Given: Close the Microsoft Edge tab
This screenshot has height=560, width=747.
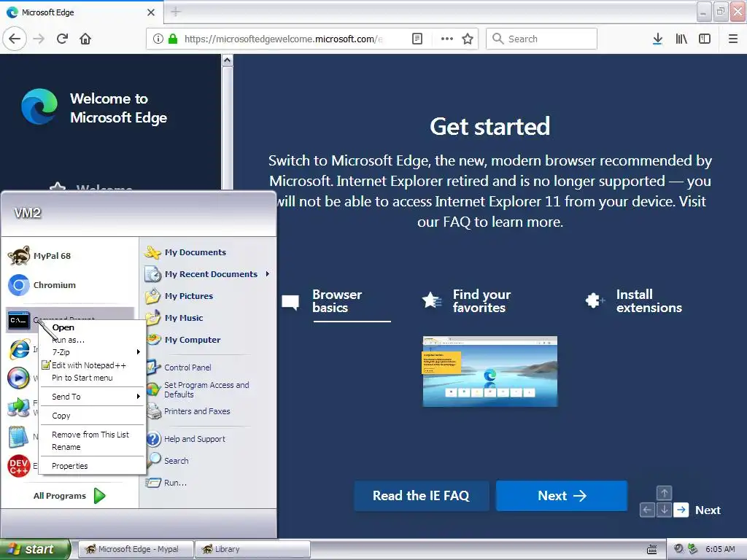Looking at the screenshot, I should click(151, 12).
